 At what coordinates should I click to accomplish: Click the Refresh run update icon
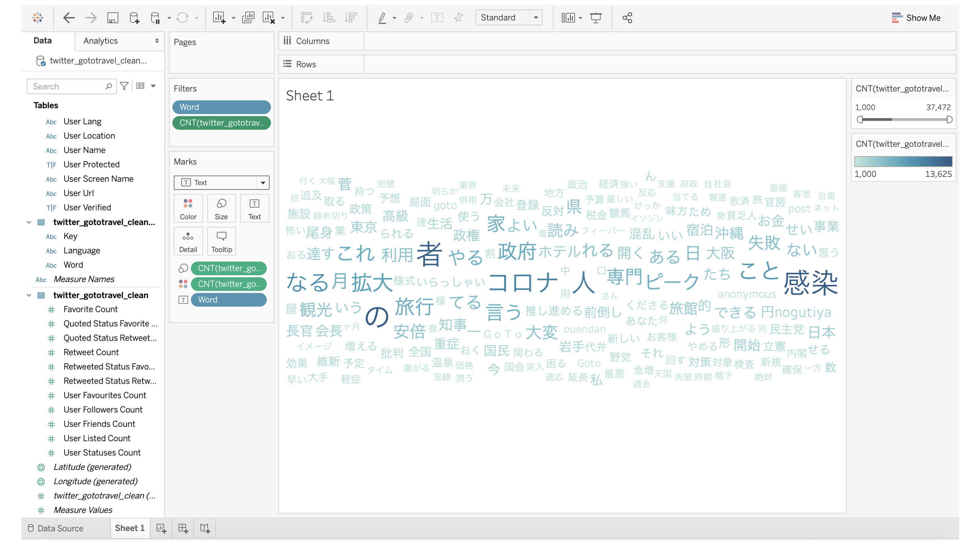click(182, 17)
